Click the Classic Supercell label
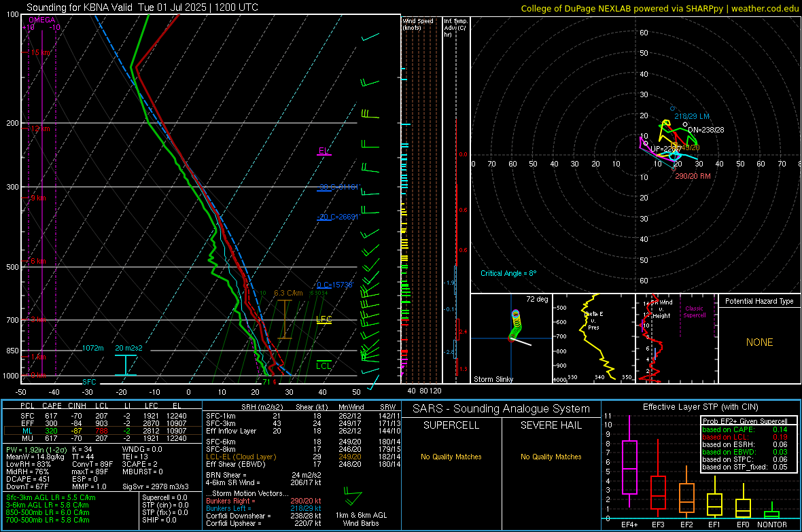Screen dimensions: 802x532 [x=695, y=312]
